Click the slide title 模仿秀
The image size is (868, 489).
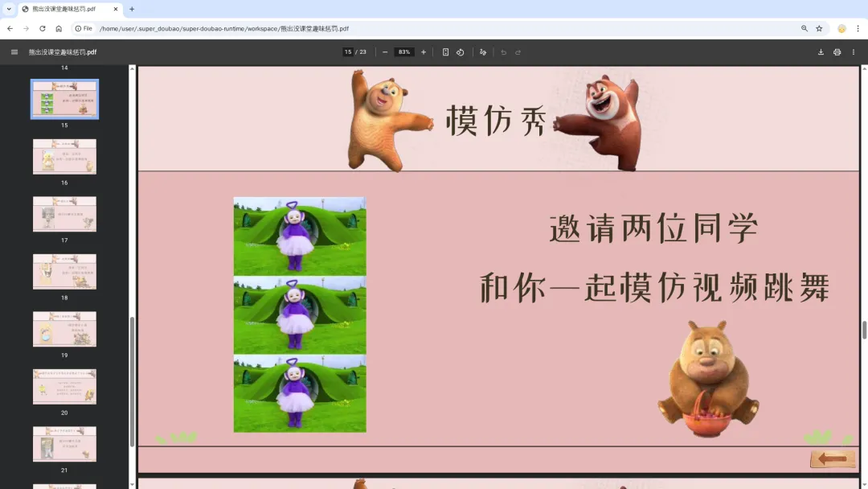click(x=497, y=120)
